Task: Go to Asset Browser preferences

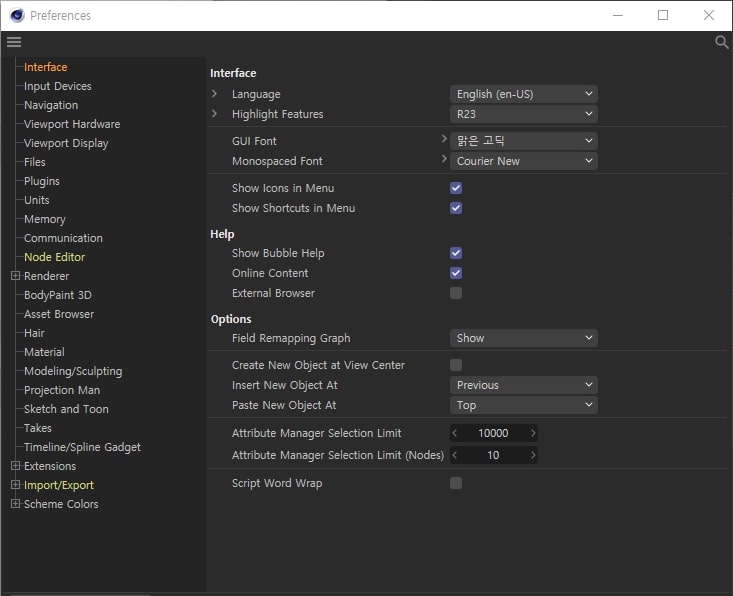Action: (59, 314)
